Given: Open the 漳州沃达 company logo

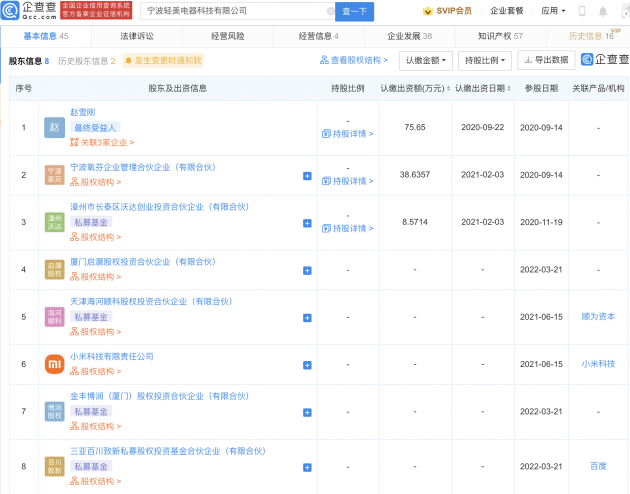Looking at the screenshot, I should (54, 222).
